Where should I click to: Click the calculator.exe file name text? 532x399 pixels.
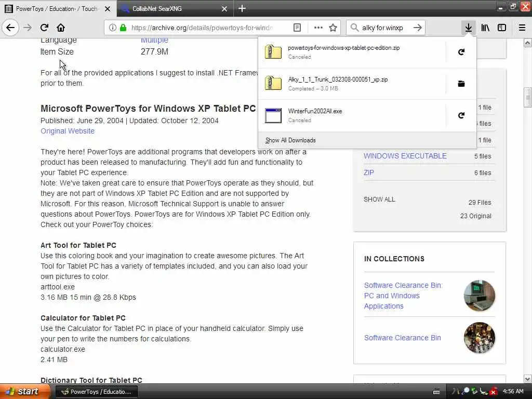tap(63, 349)
